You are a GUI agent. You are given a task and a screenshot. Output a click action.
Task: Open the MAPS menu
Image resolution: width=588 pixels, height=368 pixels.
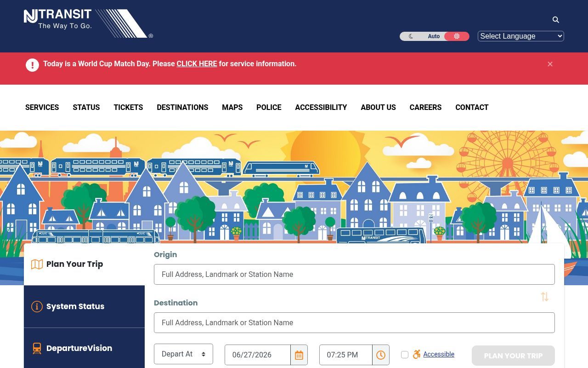[x=232, y=107]
